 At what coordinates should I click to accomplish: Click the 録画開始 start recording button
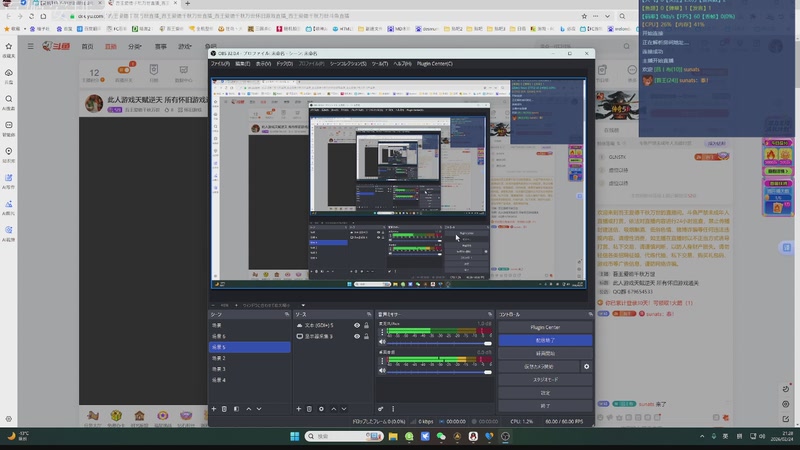click(x=545, y=354)
